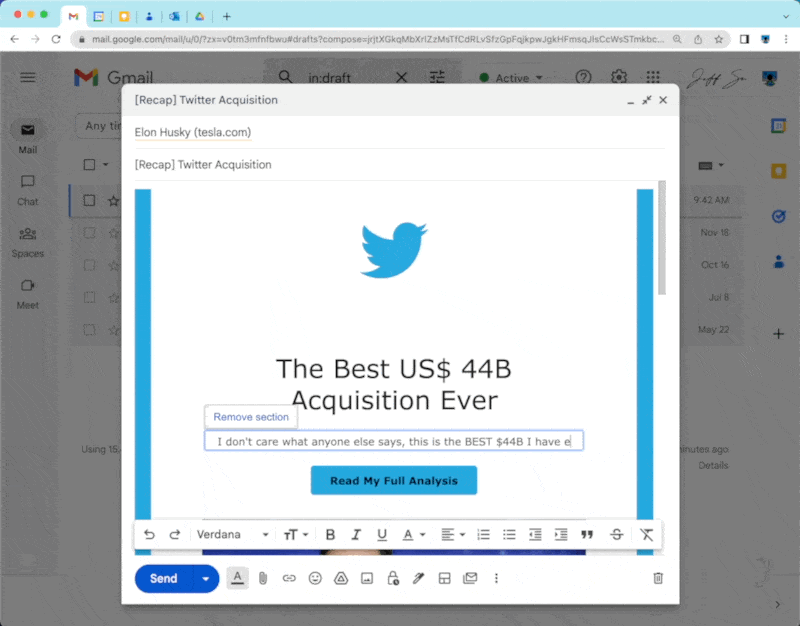
Task: Open the emoji picker
Action: [315, 578]
